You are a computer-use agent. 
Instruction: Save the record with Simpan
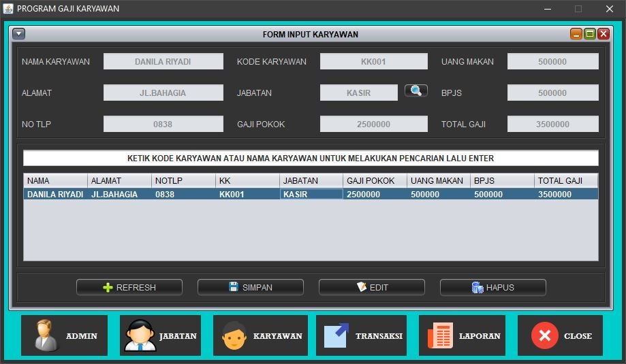(x=250, y=287)
